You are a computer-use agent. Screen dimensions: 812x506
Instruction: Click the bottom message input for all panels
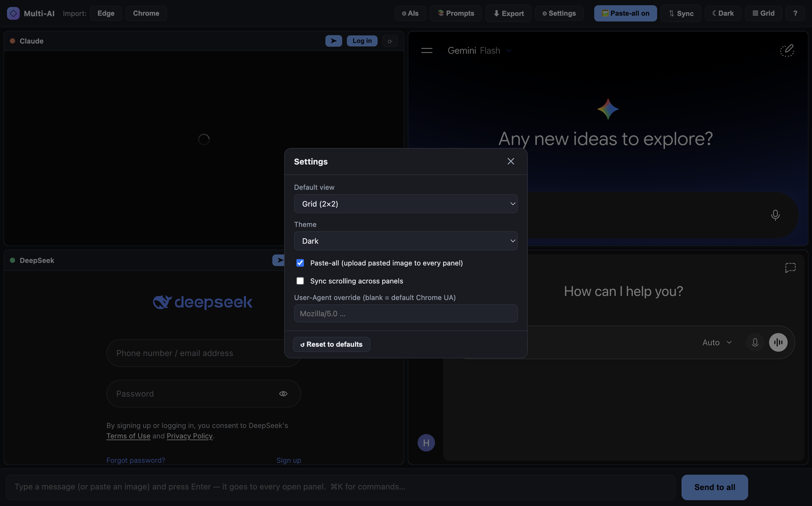[x=341, y=487]
